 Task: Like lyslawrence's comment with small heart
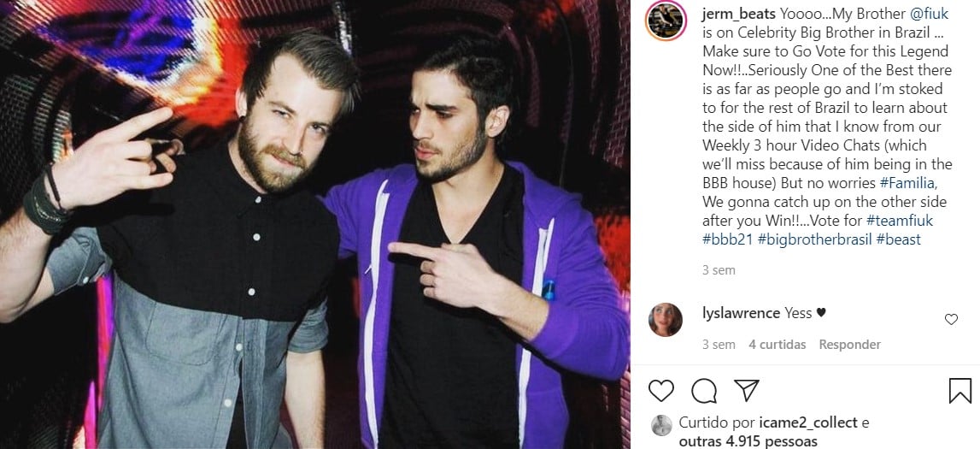951,320
